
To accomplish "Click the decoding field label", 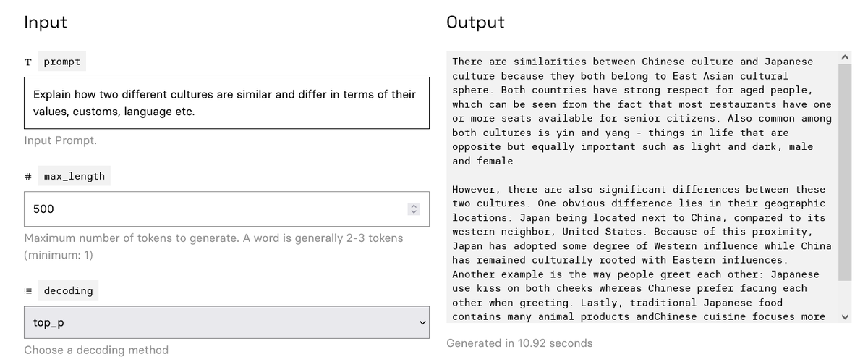I will (69, 290).
